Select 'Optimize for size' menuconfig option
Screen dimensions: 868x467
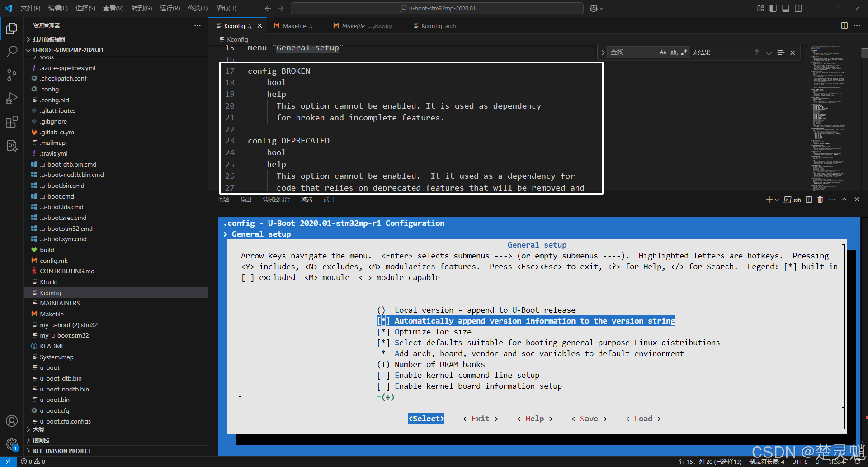pos(424,332)
